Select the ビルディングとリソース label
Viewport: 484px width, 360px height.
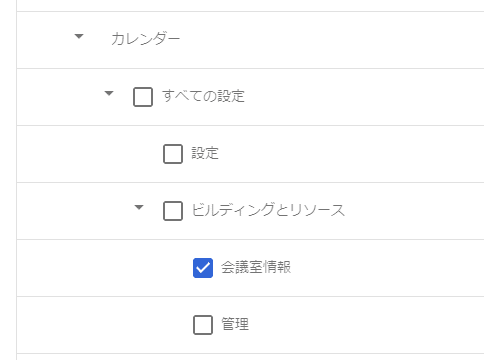pos(268,210)
